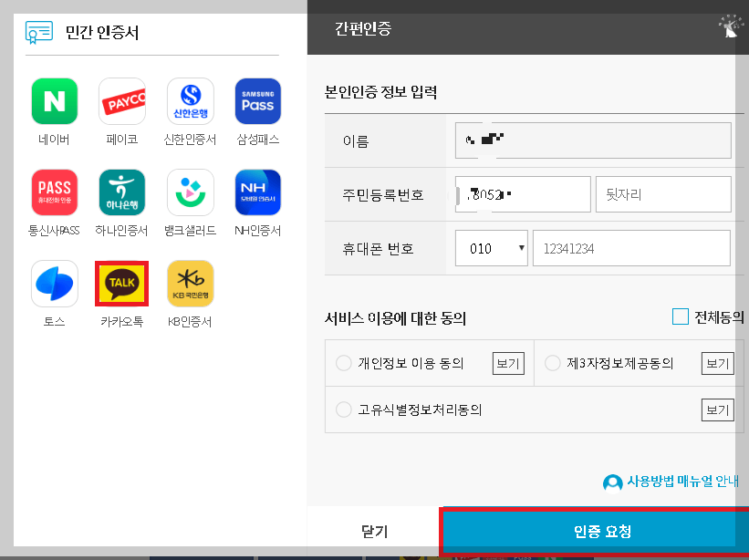Click the 삼성패스 label text
The image size is (749, 560).
(x=258, y=140)
